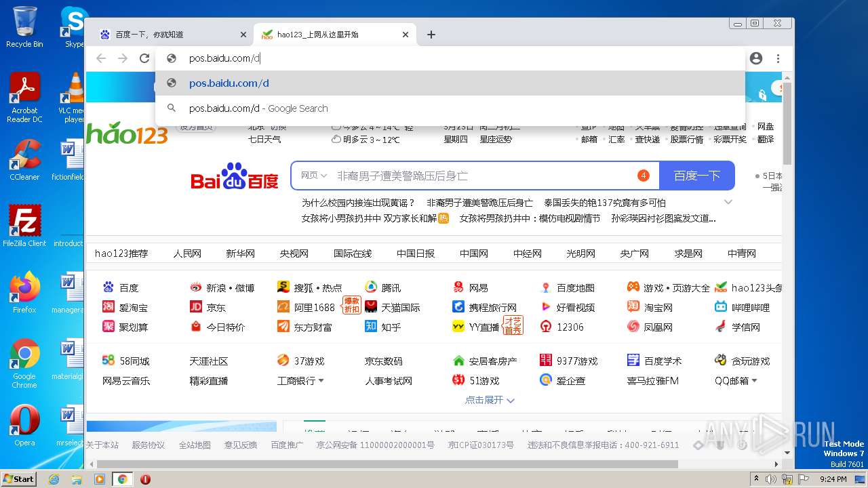Viewport: 868px width, 488px height.
Task: Open Google Chrome desktop shortcut
Action: click(24, 364)
